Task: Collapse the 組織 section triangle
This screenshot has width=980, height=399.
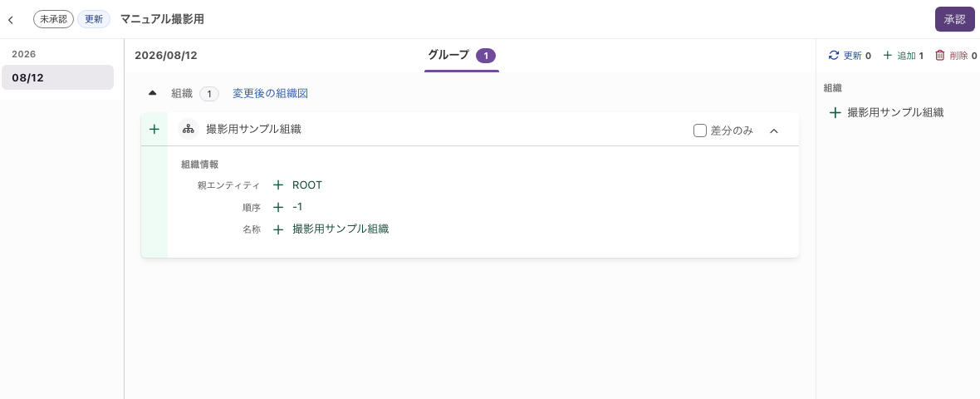Action: (x=152, y=93)
